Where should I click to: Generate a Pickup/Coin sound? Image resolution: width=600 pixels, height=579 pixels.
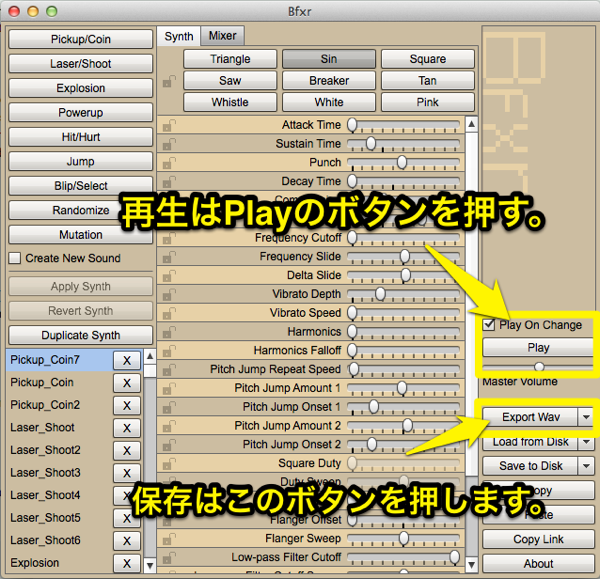[81, 39]
